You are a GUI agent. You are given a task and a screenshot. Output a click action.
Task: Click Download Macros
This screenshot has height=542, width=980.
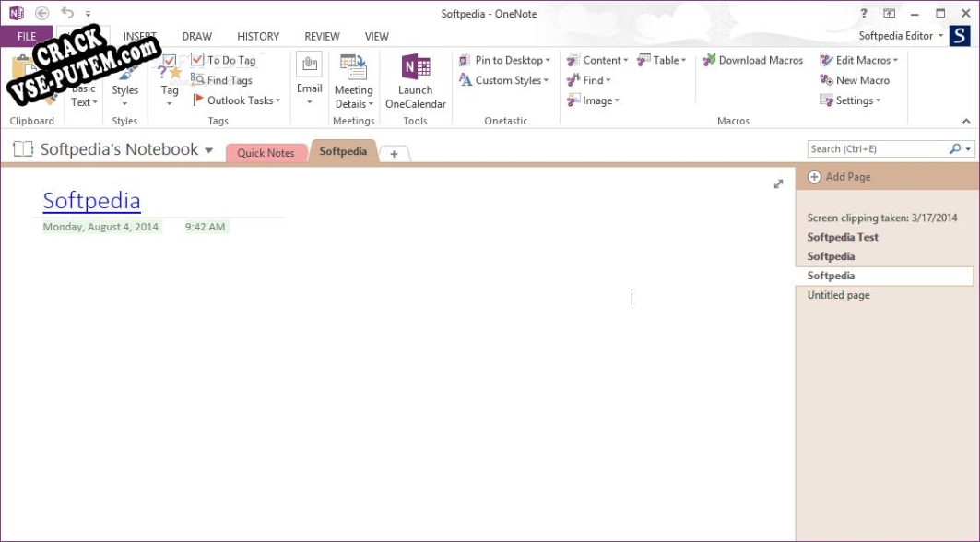coord(752,60)
